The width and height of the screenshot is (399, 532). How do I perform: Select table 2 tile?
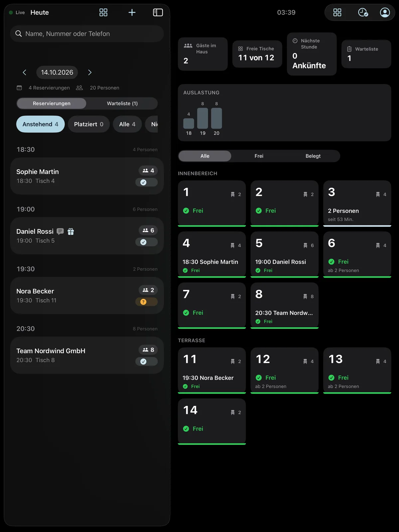285,203
